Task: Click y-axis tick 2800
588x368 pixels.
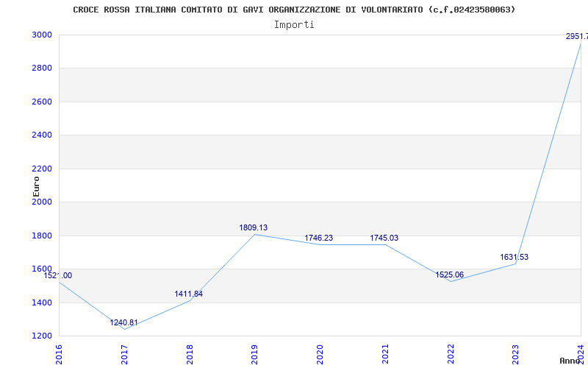Action: coord(42,68)
